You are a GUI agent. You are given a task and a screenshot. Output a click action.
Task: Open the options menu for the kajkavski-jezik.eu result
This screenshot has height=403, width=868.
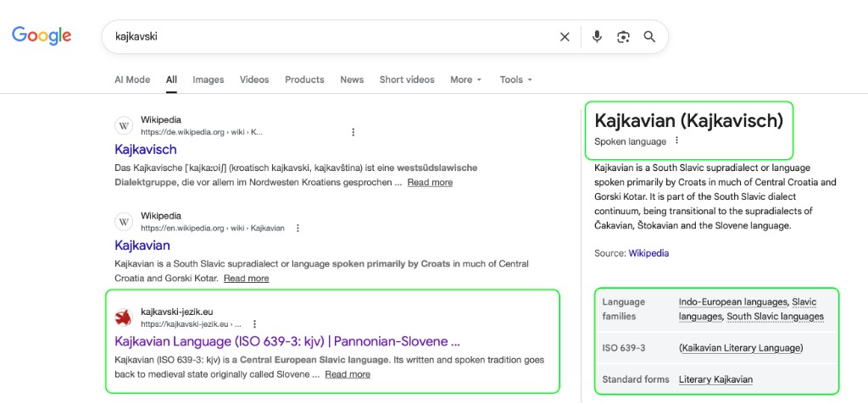(254, 324)
